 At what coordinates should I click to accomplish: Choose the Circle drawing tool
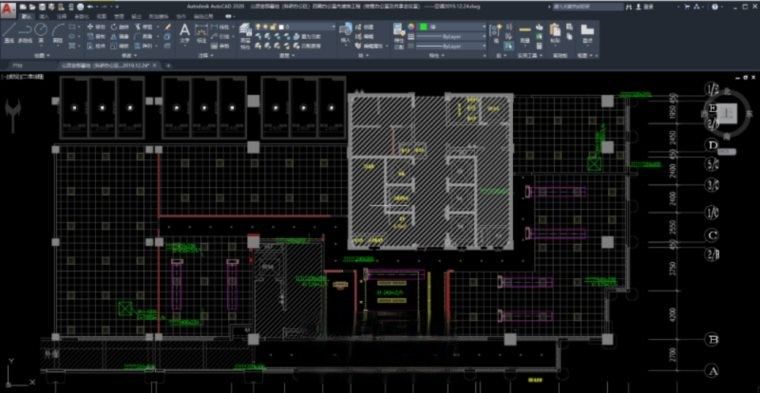(41, 33)
